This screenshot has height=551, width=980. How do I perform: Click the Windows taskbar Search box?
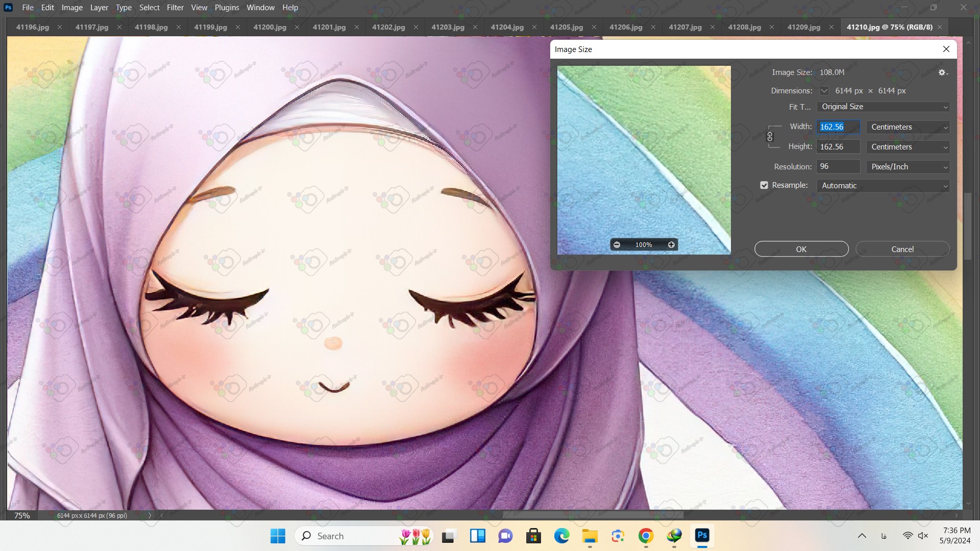(364, 536)
